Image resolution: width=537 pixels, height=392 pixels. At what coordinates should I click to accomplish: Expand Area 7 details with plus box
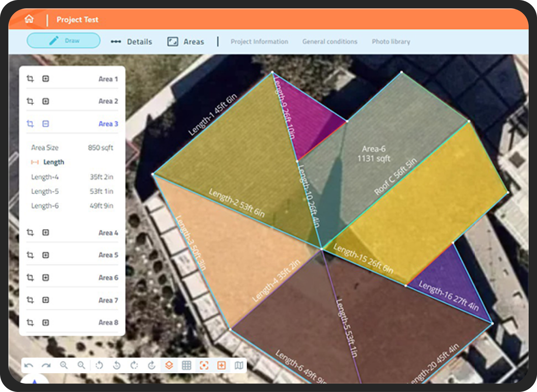click(46, 300)
